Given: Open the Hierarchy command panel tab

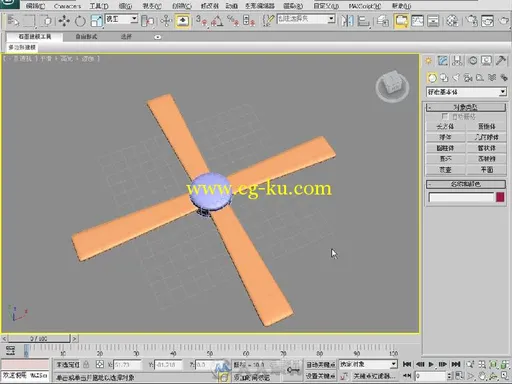Looking at the screenshot, I should click(457, 61).
